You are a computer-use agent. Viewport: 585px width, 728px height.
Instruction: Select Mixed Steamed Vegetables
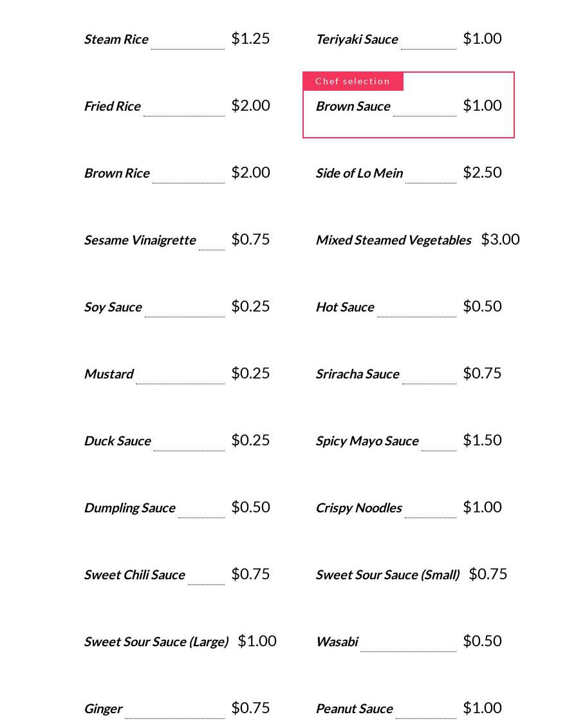coord(394,240)
